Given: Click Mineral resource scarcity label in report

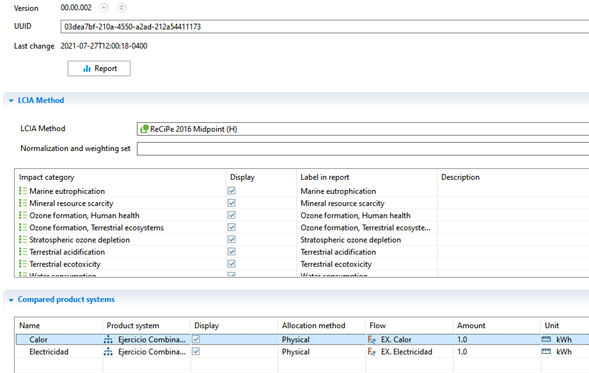Looking at the screenshot, I should (342, 203).
